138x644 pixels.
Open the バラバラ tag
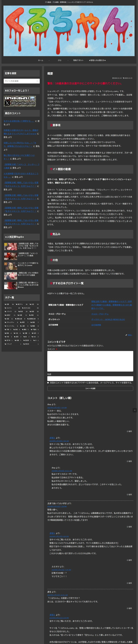tap(11, 311)
